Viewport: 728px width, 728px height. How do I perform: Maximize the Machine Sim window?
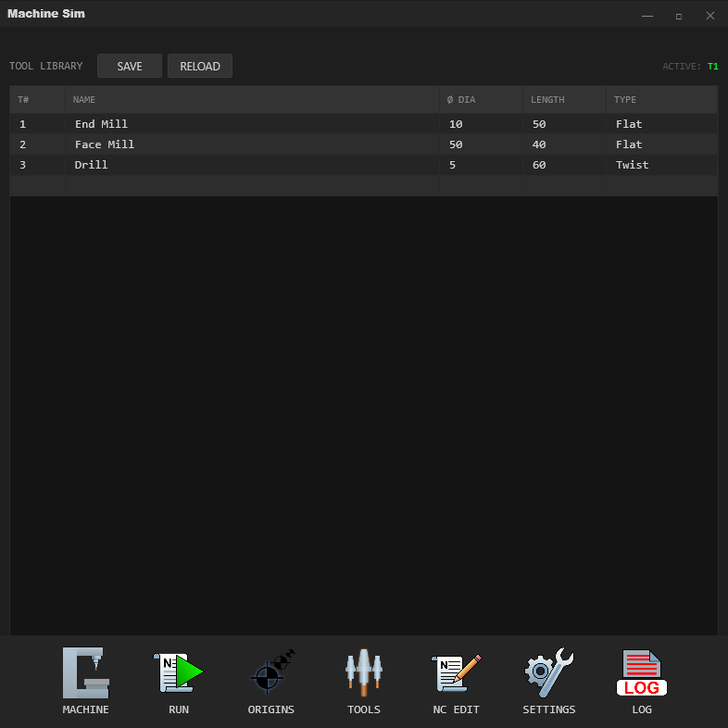click(679, 17)
